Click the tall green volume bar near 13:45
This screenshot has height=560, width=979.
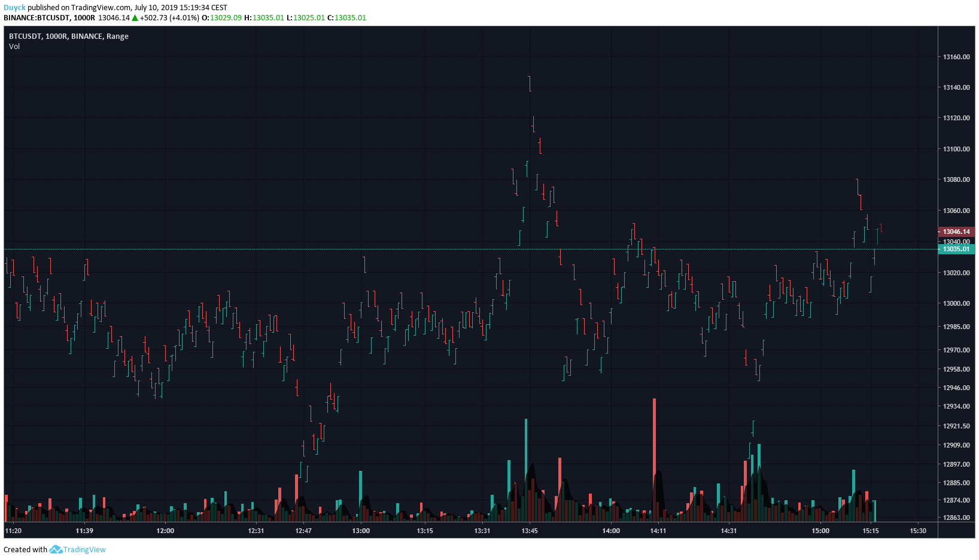[526, 470]
